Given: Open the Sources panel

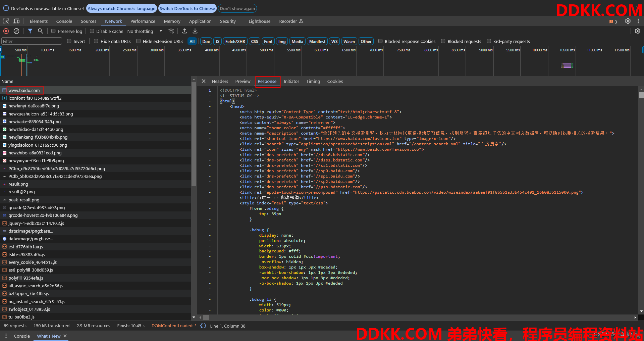Looking at the screenshot, I should pos(89,21).
